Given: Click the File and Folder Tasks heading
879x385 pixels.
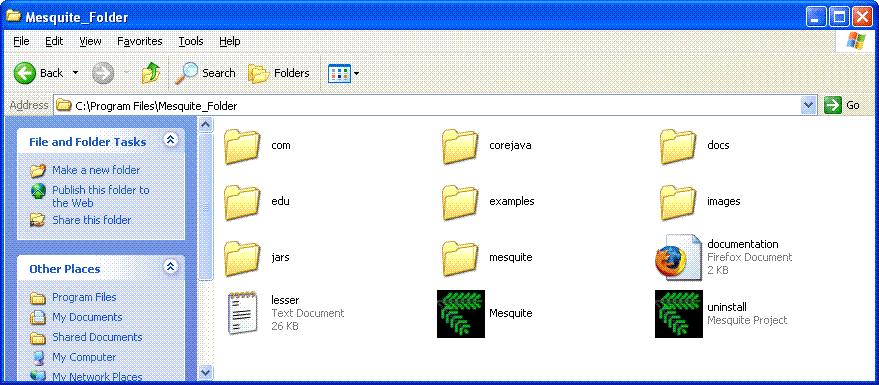Looking at the screenshot, I should [87, 142].
